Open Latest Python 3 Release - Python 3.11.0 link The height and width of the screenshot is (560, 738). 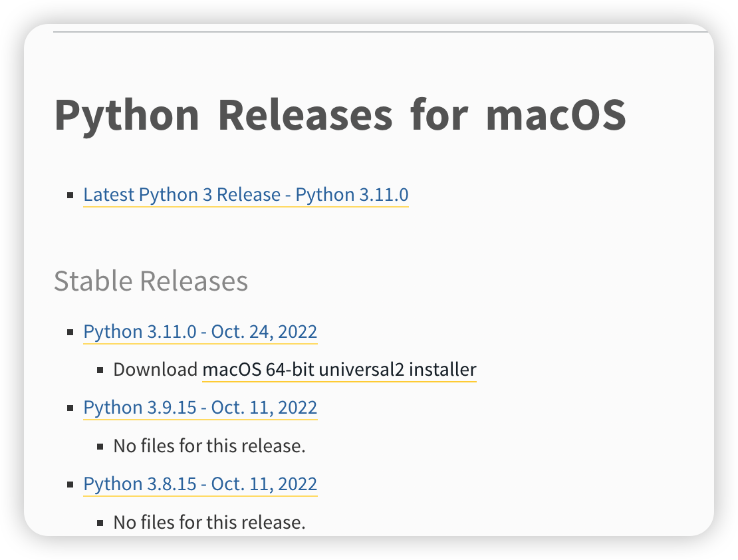pyautogui.click(x=245, y=195)
